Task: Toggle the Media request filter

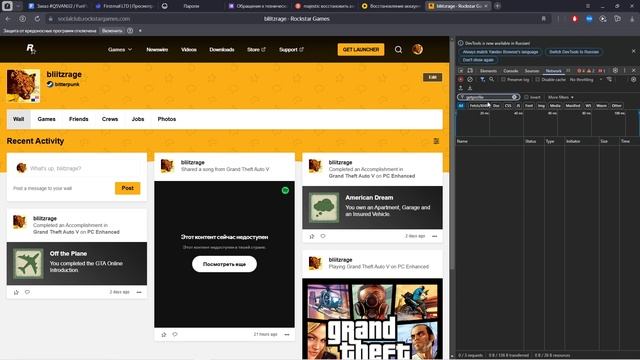Action: coord(555,106)
